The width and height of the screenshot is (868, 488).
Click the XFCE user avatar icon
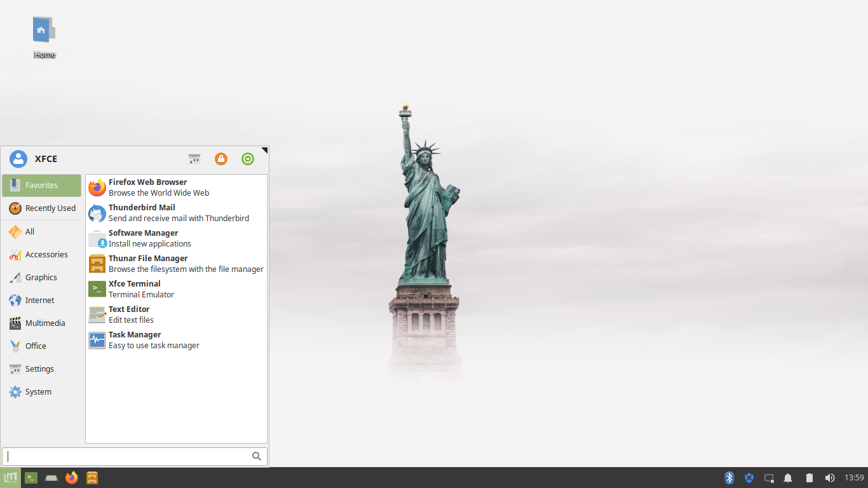point(18,159)
